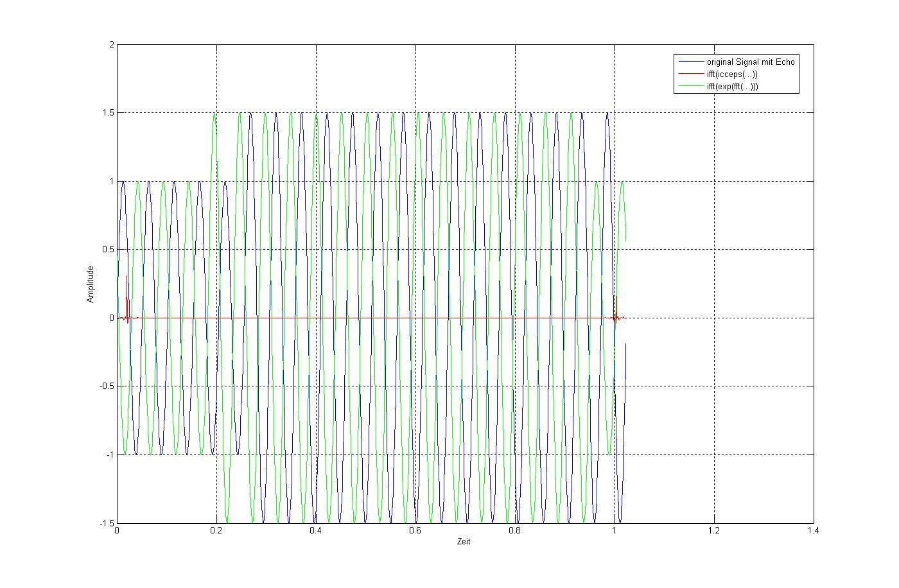
Task: Click the x-axis tick label 1.2
Action: click(713, 531)
